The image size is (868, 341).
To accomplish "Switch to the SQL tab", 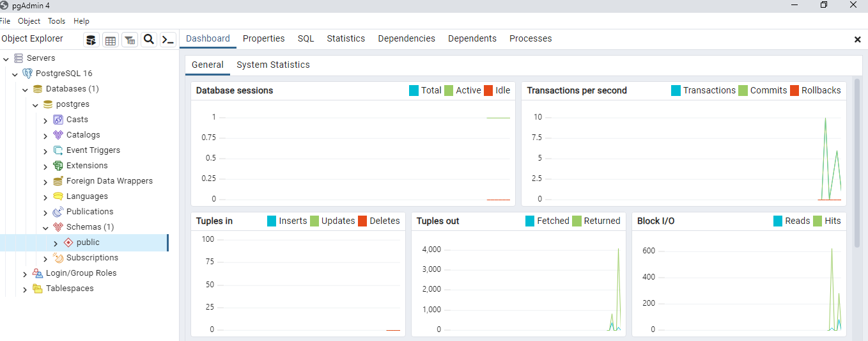I will [x=306, y=38].
